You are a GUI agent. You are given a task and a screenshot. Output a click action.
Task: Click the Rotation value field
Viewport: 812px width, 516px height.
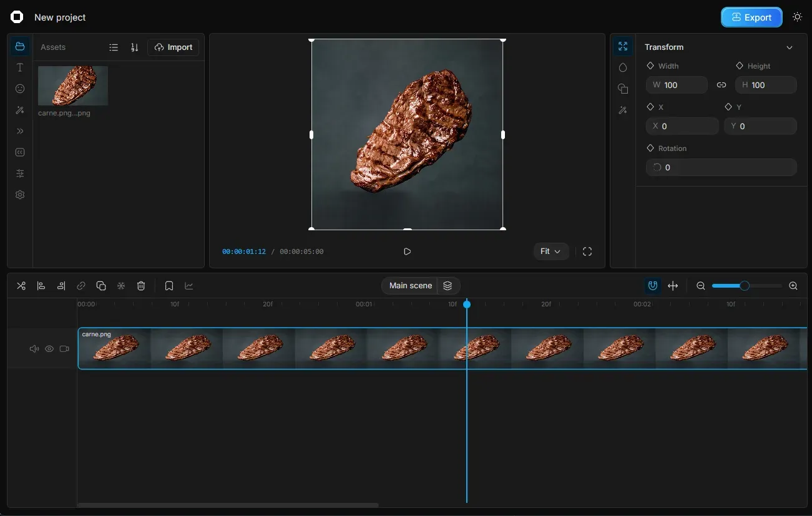(x=722, y=167)
